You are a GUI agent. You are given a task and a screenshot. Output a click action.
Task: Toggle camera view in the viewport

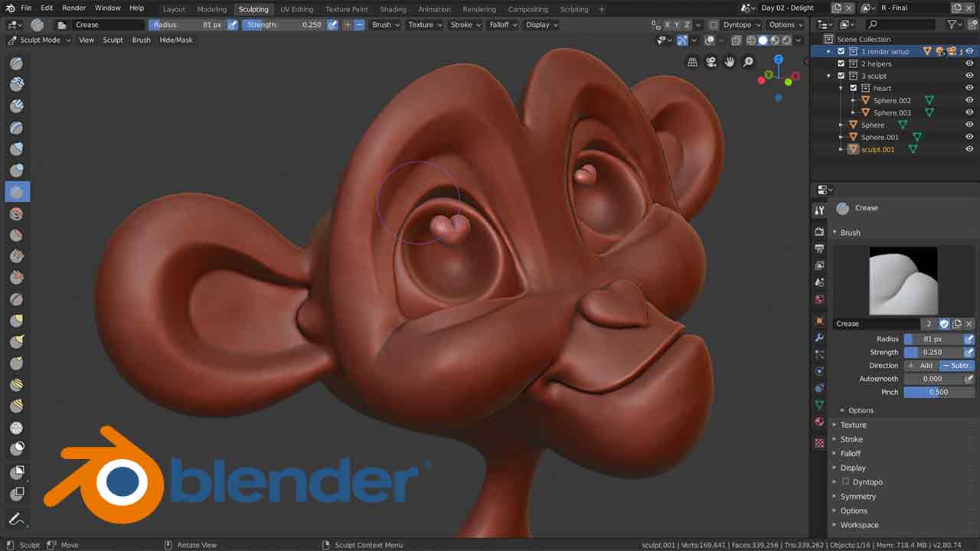point(711,62)
